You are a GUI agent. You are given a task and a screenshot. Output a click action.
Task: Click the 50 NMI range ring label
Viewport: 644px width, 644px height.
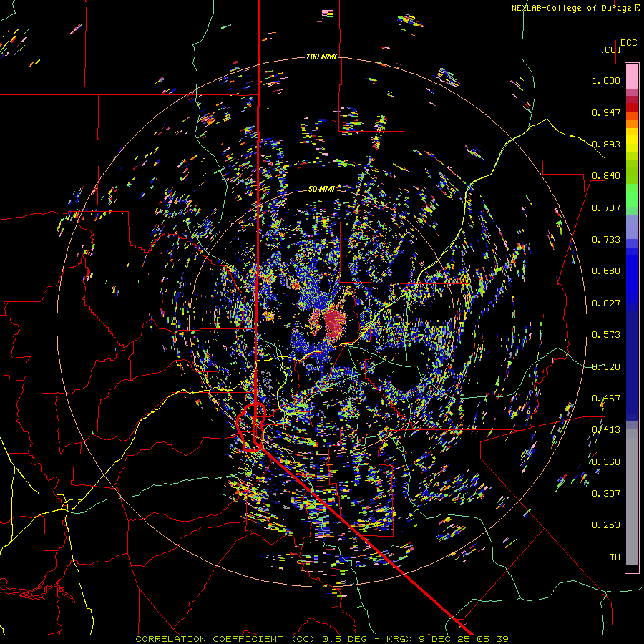tap(321, 189)
